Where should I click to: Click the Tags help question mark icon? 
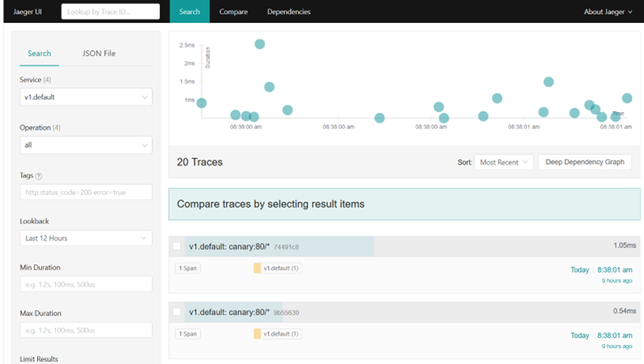point(39,176)
